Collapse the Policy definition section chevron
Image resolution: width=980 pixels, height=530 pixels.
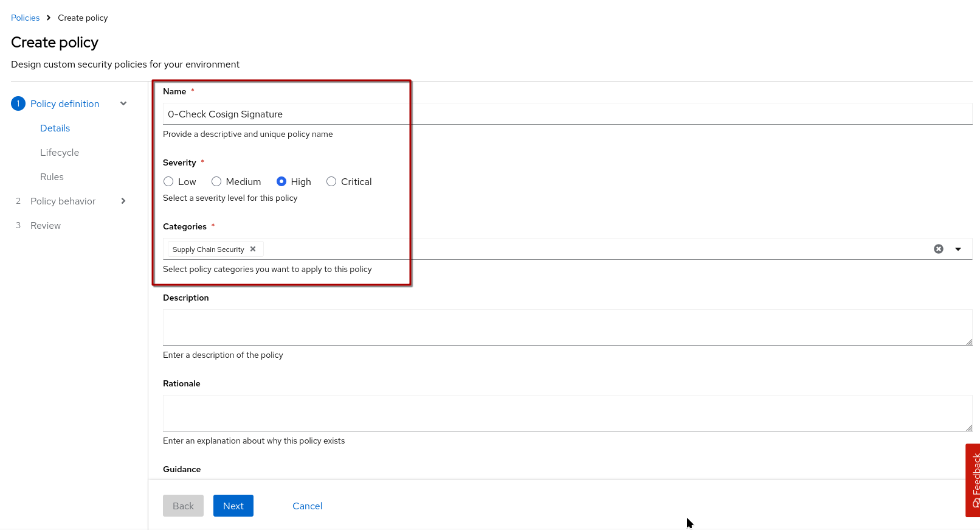pos(123,103)
